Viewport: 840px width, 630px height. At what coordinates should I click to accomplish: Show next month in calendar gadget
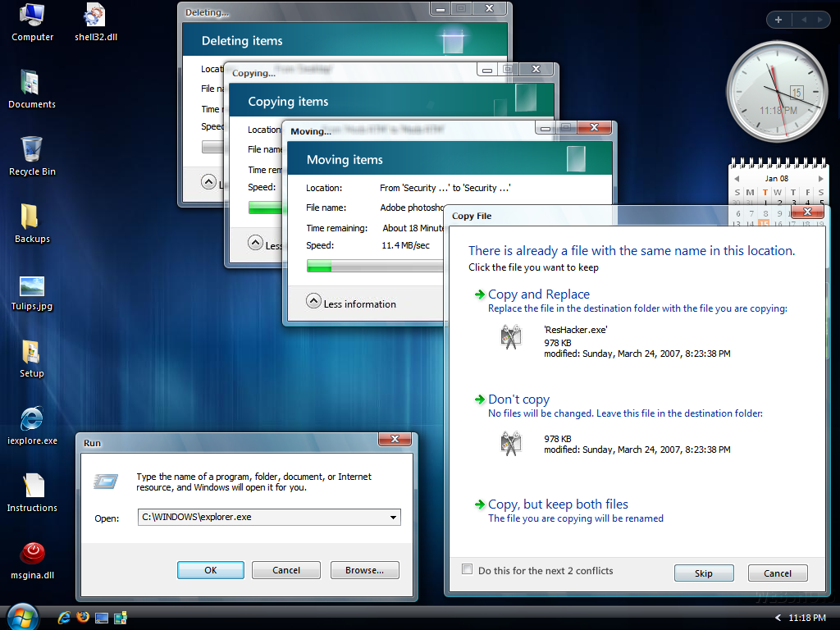pyautogui.click(x=819, y=178)
